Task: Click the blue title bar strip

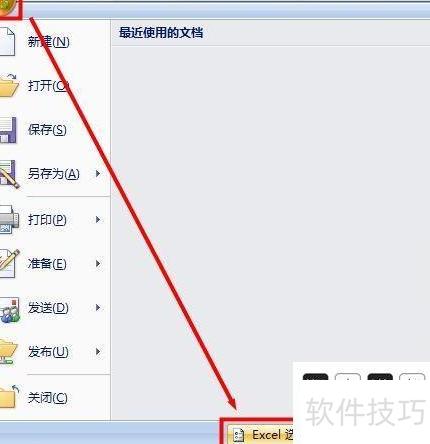Action: point(227,10)
